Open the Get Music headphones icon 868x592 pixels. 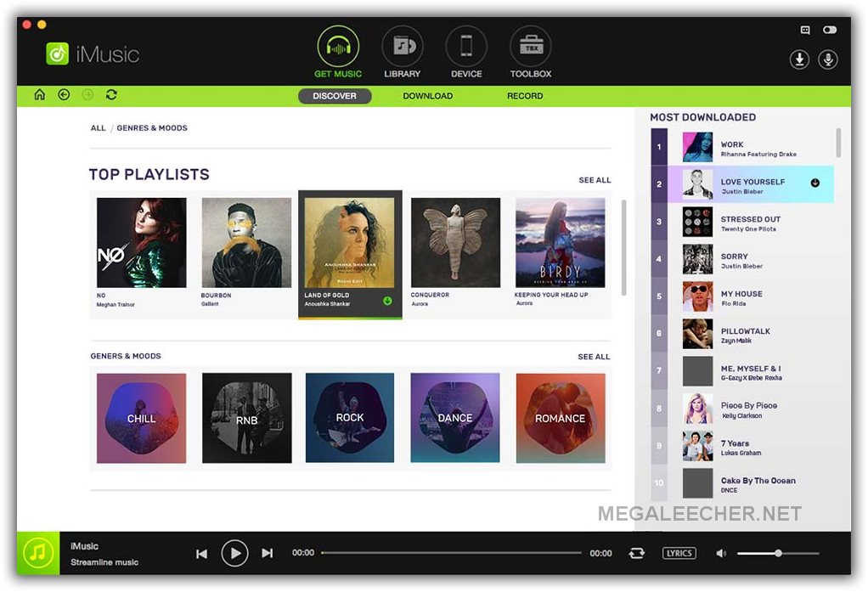point(338,47)
